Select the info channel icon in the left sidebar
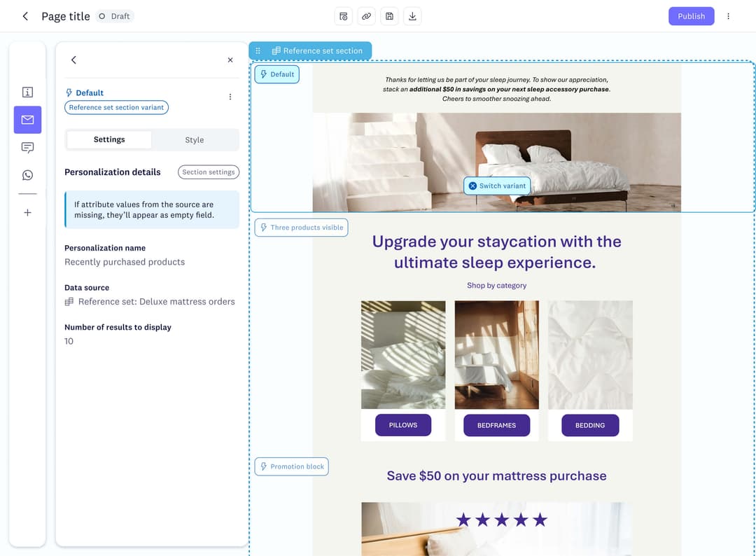Screen dimensions: 756x556 (x=27, y=92)
